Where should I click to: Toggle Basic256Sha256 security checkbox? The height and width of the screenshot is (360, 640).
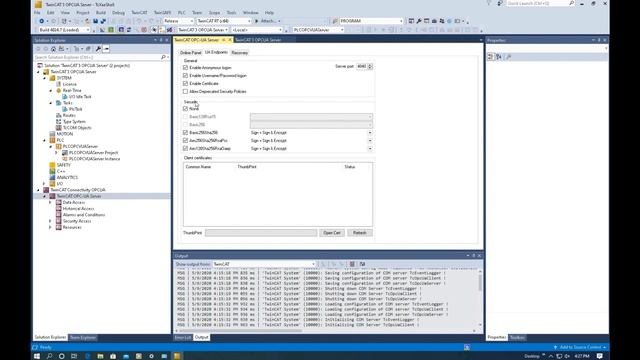click(x=185, y=133)
